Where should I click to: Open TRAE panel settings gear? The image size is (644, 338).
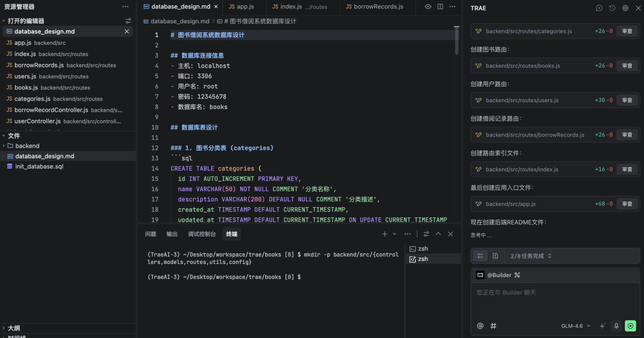(x=625, y=8)
